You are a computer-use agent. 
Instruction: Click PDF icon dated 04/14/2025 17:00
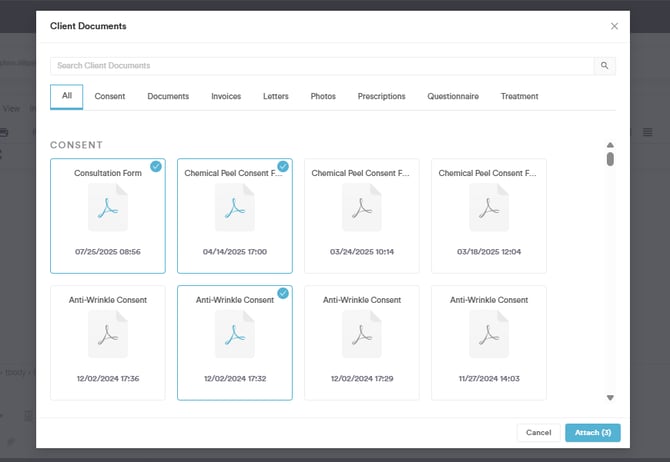[234, 208]
